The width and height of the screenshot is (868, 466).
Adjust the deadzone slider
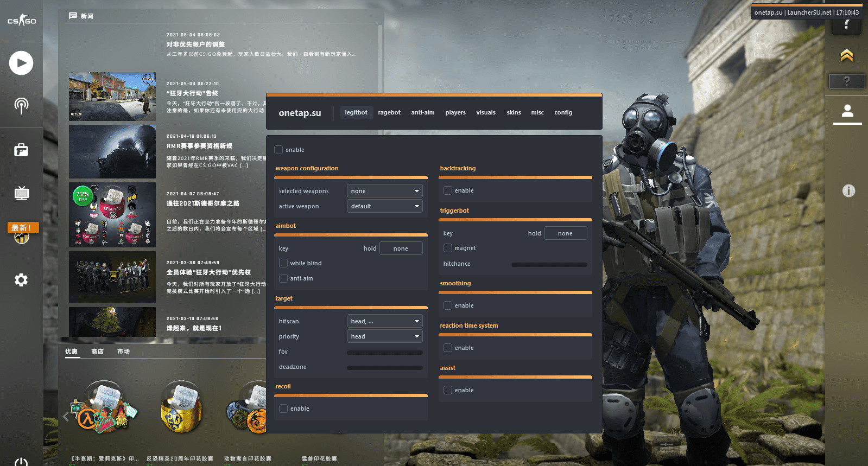(x=385, y=367)
